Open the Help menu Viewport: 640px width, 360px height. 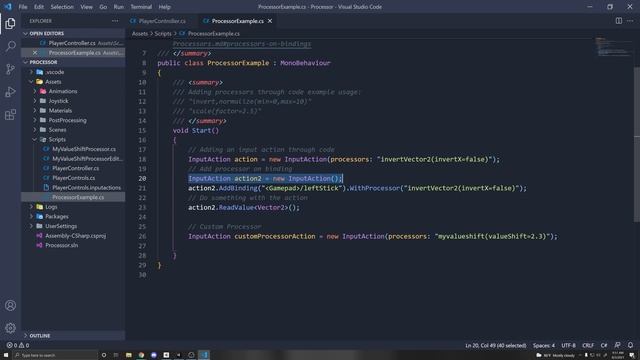[164, 7]
